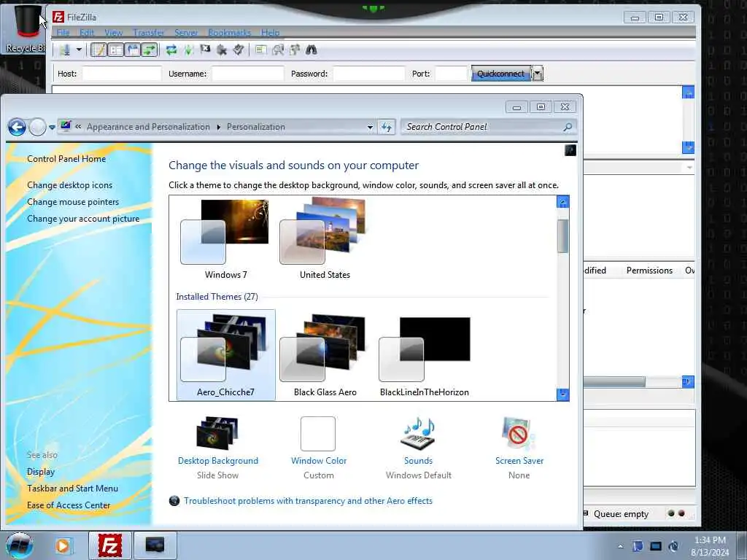
Task: Click the Username input field in FileZilla
Action: tap(248, 74)
